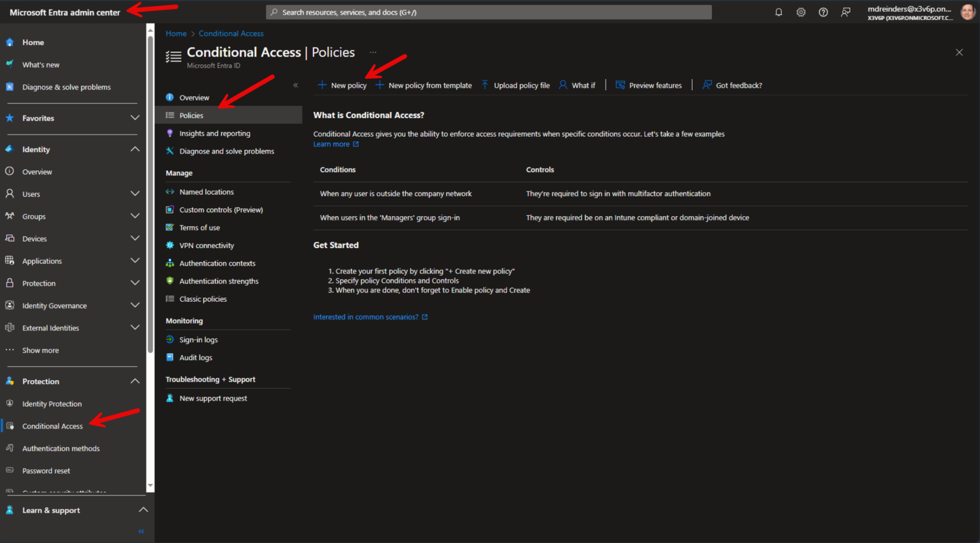Collapse the Identity section chevron
Viewport: 980px width, 543px height.
[135, 149]
